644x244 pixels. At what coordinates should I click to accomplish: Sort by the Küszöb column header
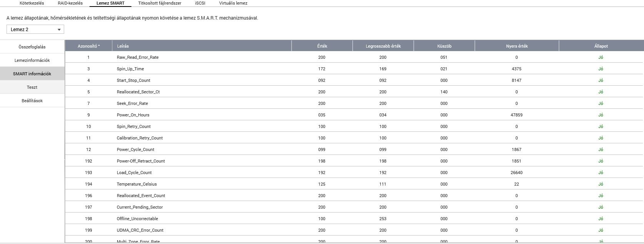pos(444,46)
